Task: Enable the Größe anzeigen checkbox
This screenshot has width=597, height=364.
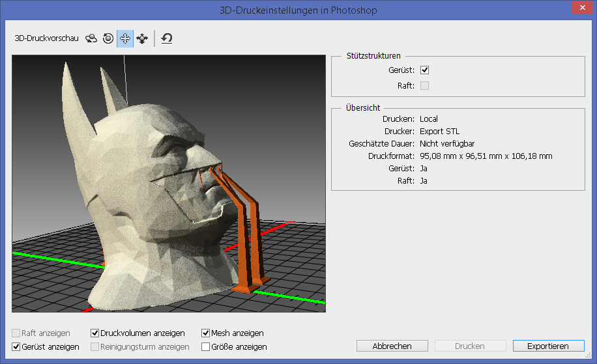Action: (206, 347)
